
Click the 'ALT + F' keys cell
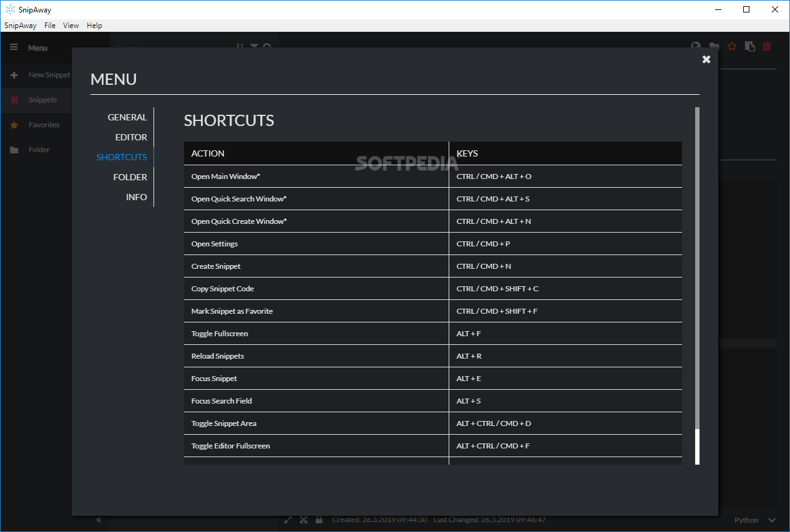click(565, 334)
